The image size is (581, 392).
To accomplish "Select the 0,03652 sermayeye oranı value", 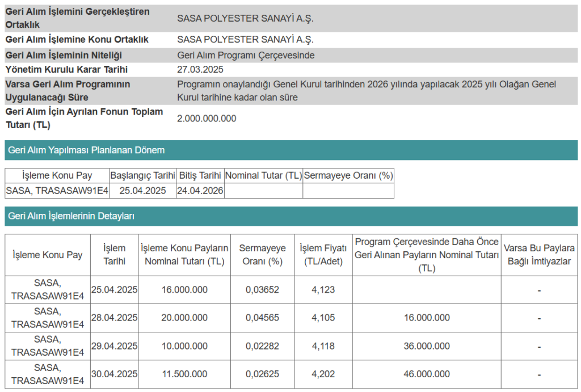I will (263, 289).
